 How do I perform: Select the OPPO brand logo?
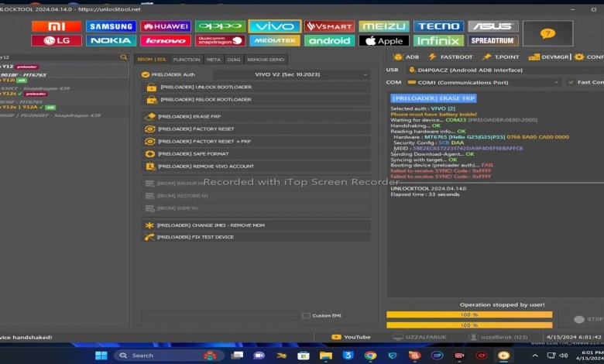coord(220,26)
